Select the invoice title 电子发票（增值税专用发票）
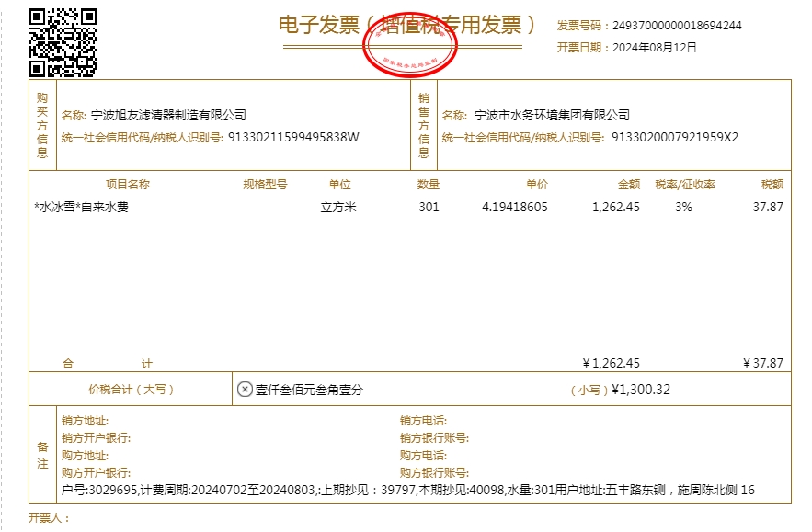Viewport: 812px width, 532px height. coord(407,25)
